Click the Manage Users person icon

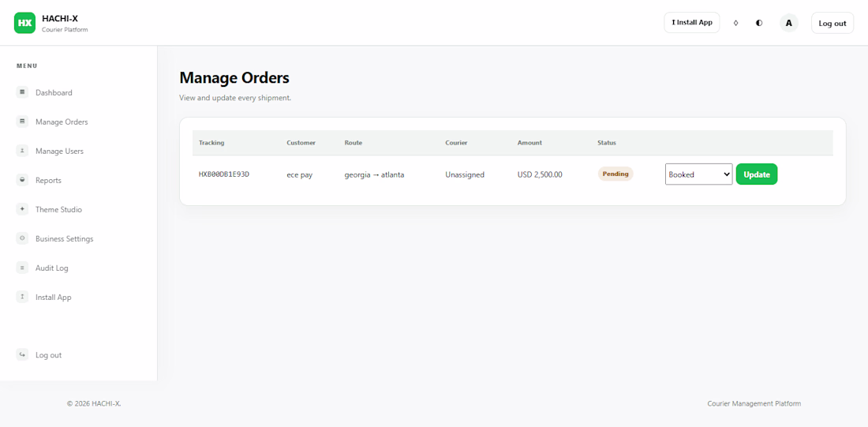pyautogui.click(x=22, y=151)
